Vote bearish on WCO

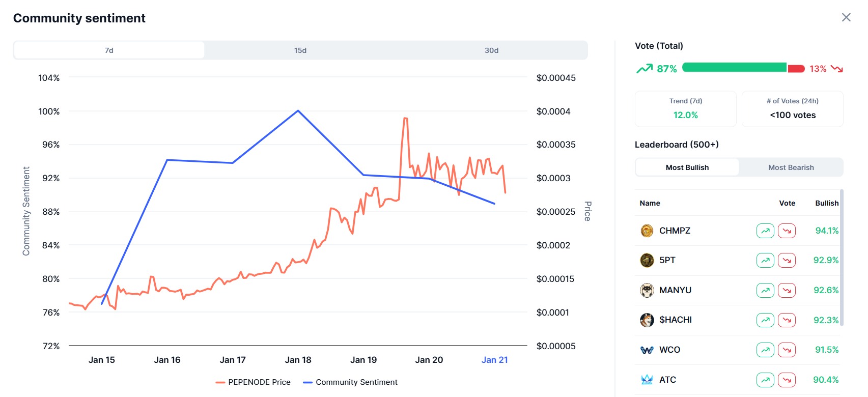[x=787, y=350]
